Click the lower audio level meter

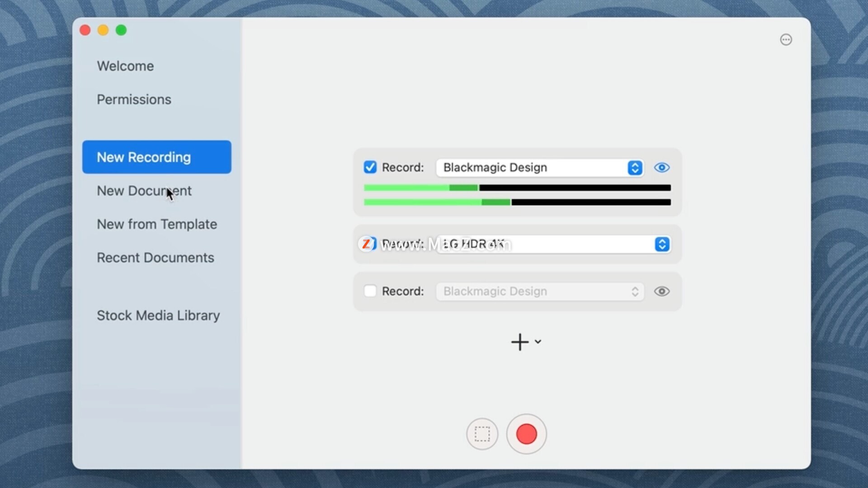[517, 202]
